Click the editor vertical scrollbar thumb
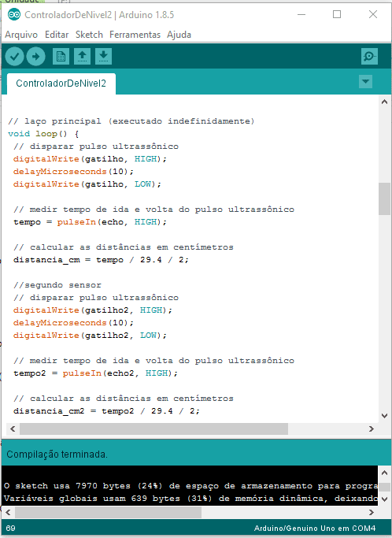Viewport: 392px width, 538px height. 384,199
